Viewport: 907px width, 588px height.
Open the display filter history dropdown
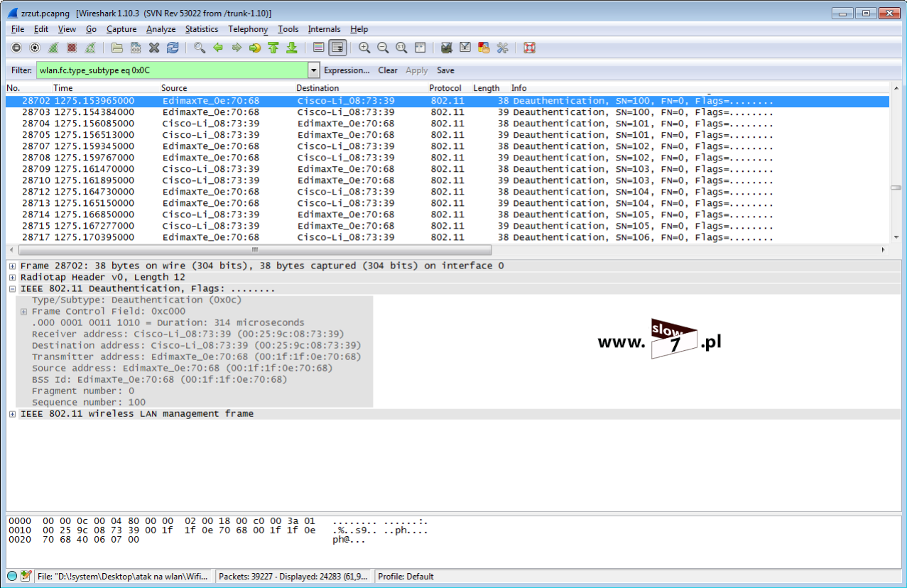click(x=314, y=70)
